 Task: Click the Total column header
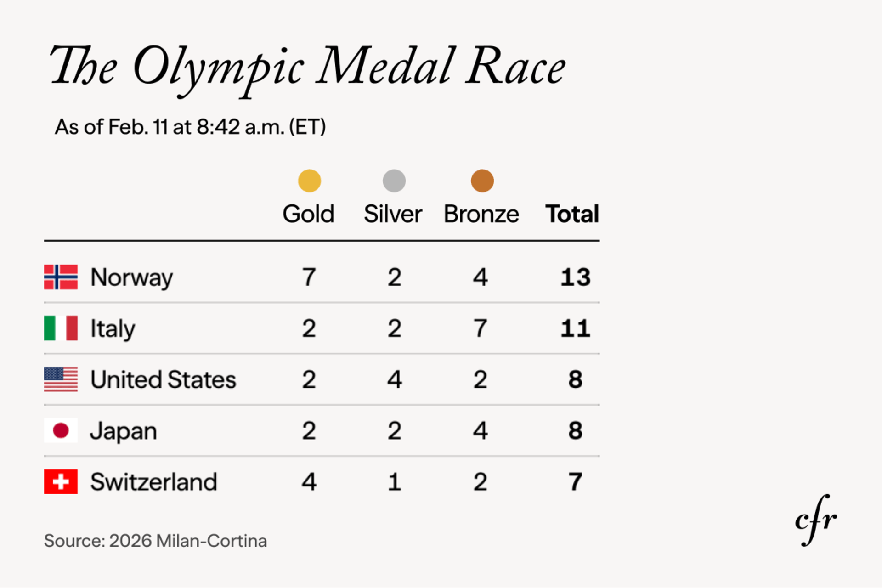(x=572, y=214)
